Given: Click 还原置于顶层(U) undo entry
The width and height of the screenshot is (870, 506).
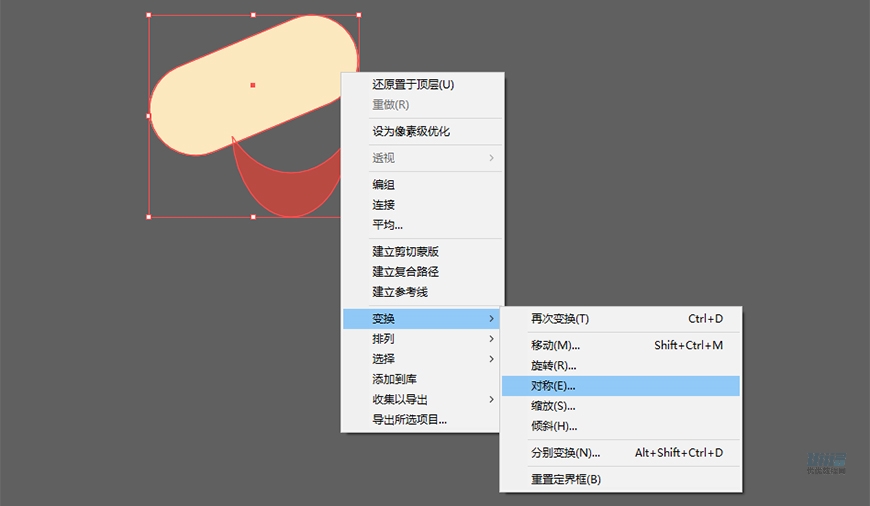Looking at the screenshot, I should pos(413,85).
